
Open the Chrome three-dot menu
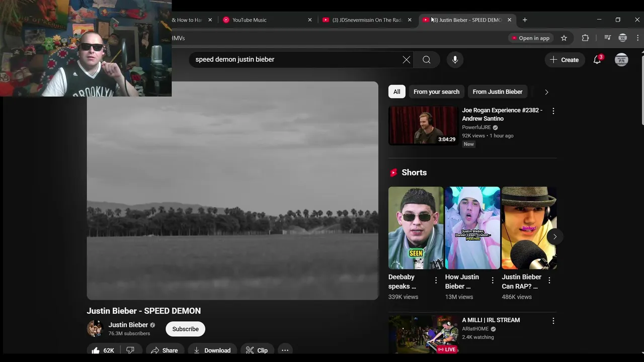pos(637,38)
